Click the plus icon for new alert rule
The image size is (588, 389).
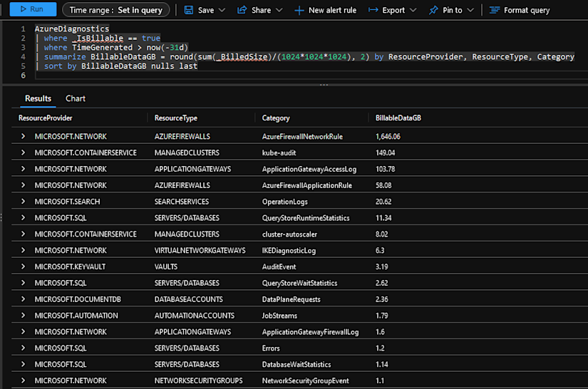pyautogui.click(x=299, y=11)
